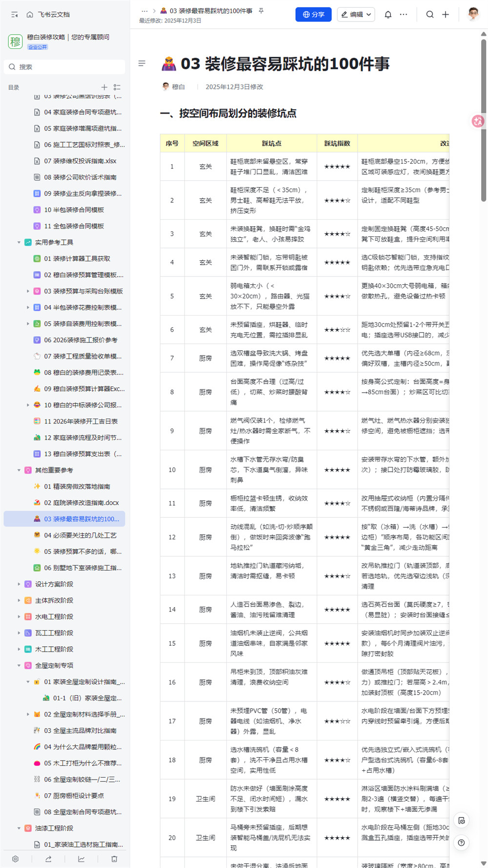The image size is (488, 868).
Task: Click the 空间区域 column header
Action: point(205,143)
